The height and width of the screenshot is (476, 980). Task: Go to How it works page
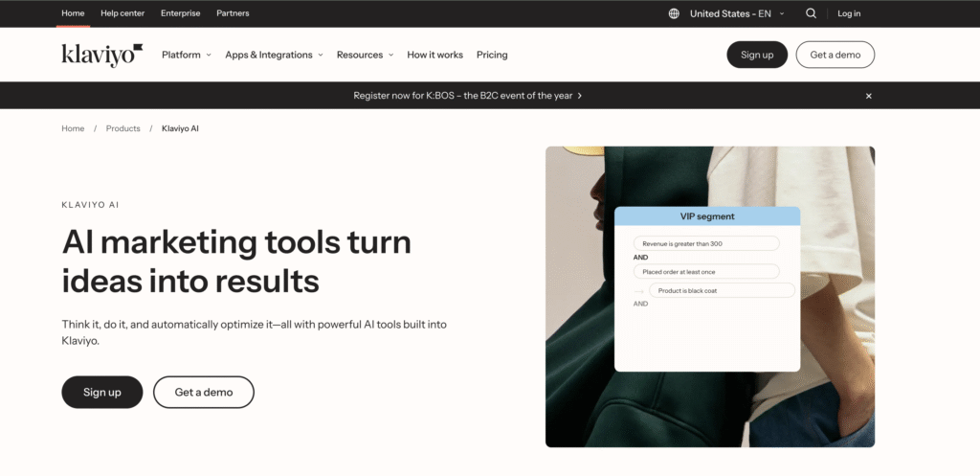434,55
